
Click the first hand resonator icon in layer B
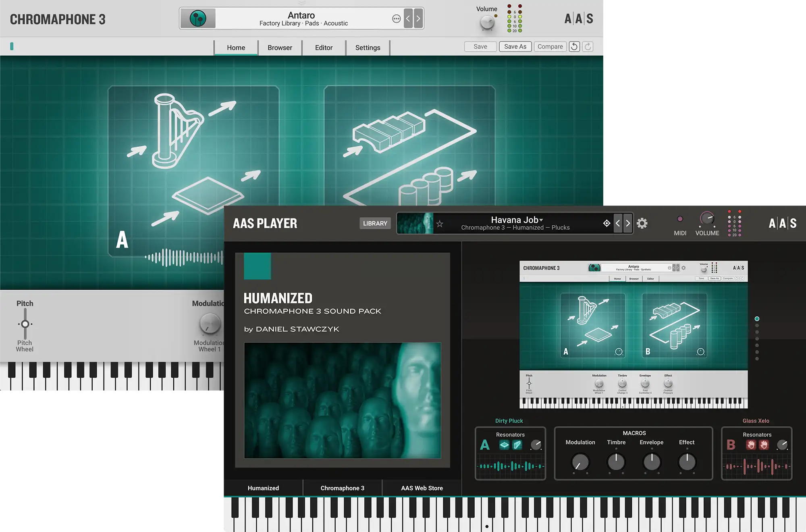[x=751, y=445]
